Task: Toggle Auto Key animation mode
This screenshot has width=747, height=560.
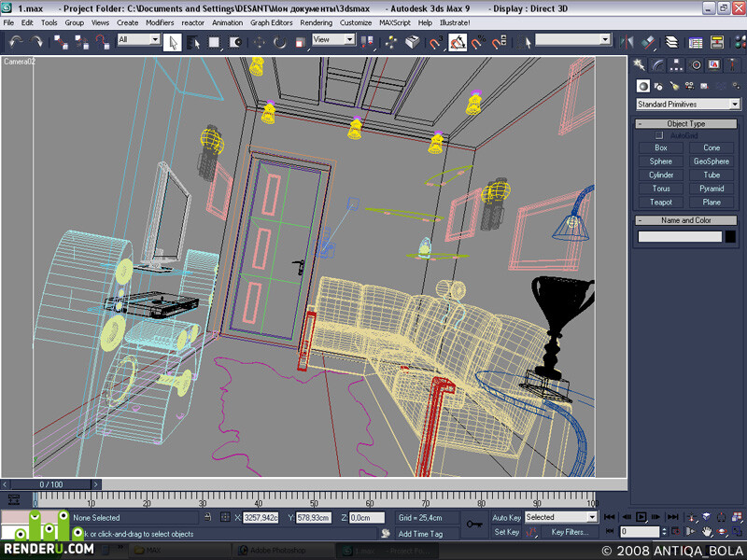Action: [x=506, y=517]
